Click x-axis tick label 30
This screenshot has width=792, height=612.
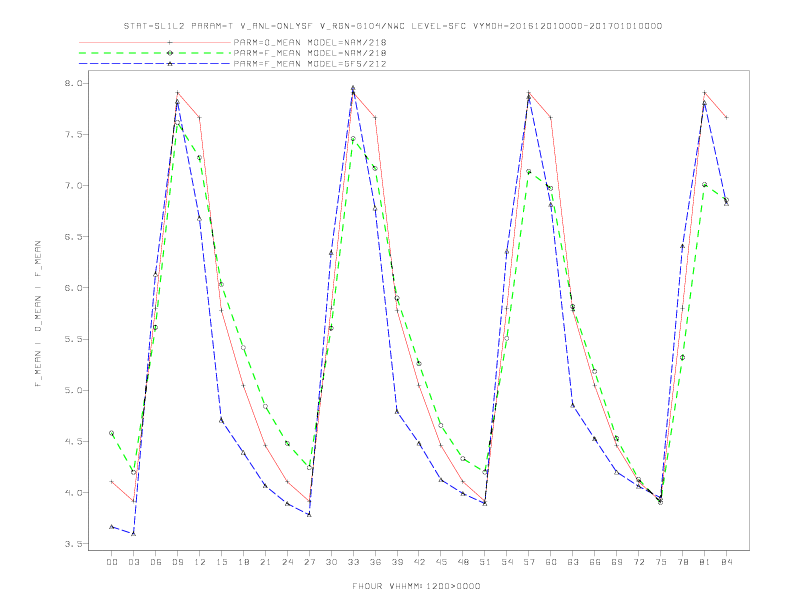pyautogui.click(x=331, y=562)
